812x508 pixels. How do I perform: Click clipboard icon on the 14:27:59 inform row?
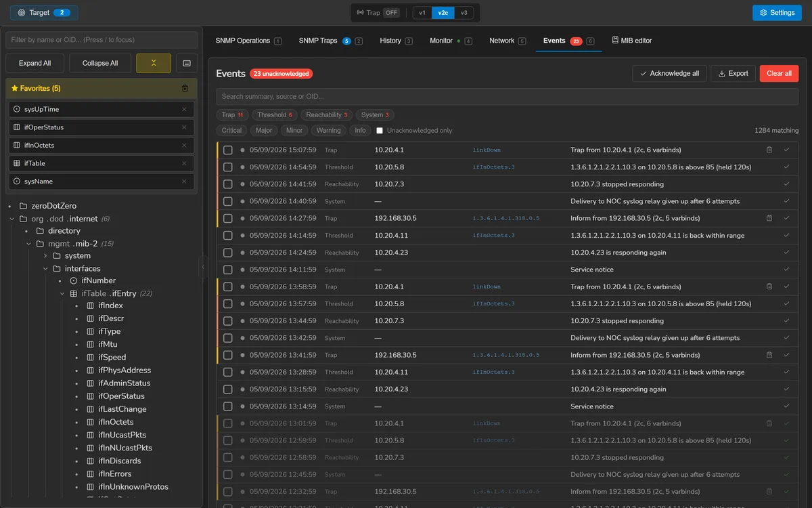[769, 218]
